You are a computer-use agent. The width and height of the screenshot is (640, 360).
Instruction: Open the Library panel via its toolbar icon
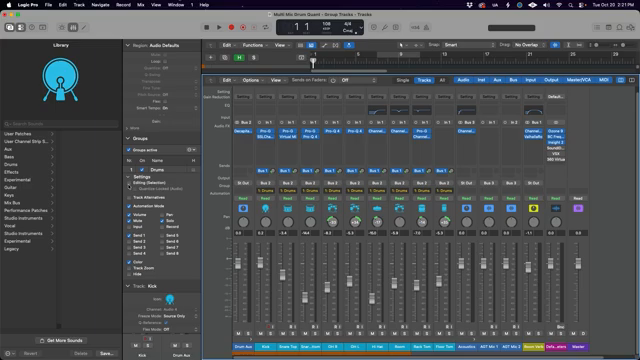coord(9,27)
